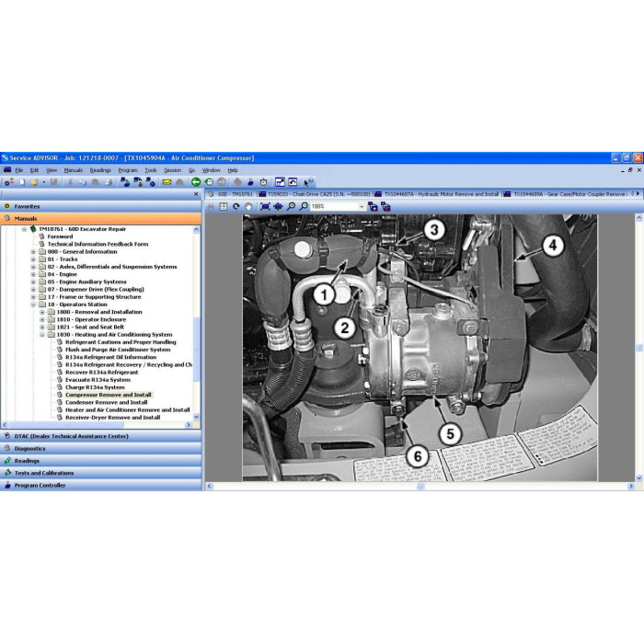Screen dimensions: 644x644
Task: Open the Program menu
Action: click(128, 170)
